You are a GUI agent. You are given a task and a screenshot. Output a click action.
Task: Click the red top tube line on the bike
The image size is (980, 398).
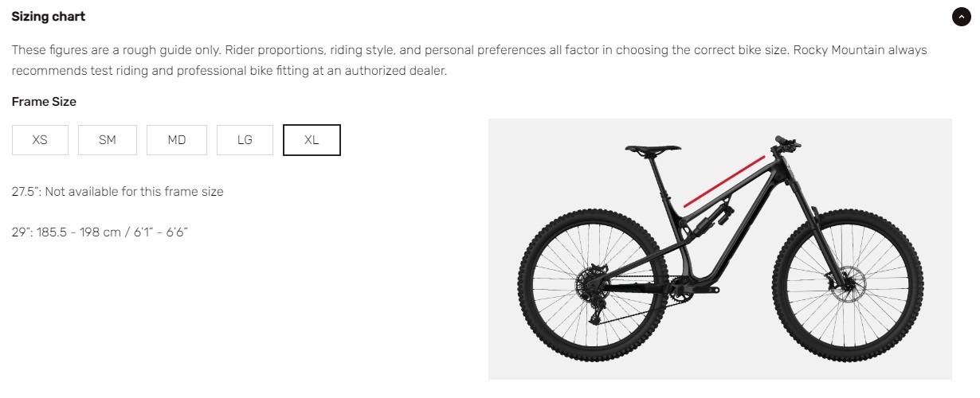click(724, 181)
